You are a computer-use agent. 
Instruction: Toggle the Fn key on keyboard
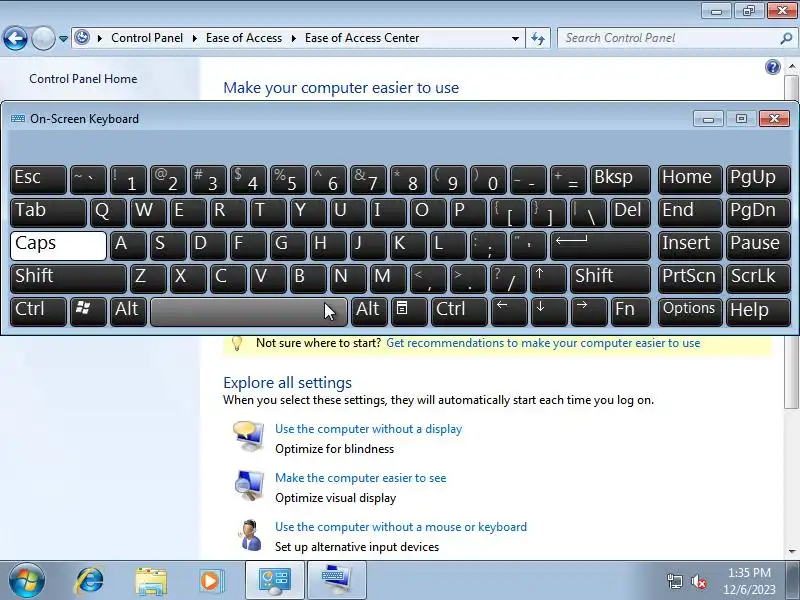pyautogui.click(x=630, y=312)
